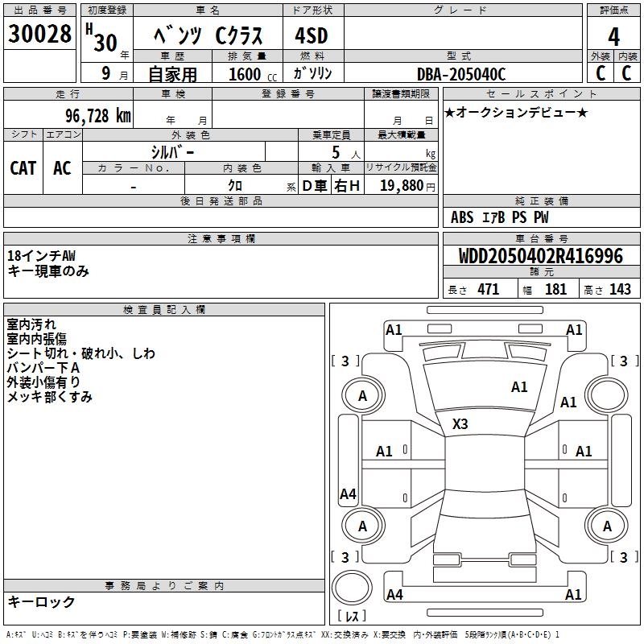Image resolution: width=644 pixels, height=644 pixels.
Task: Click the A1 mark on the hood
Action: (x=519, y=387)
